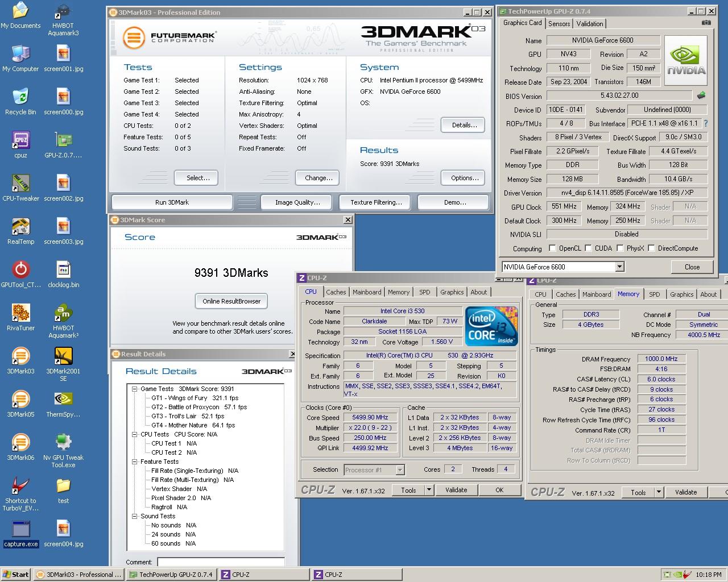
Task: Switch to the Validation tab in GPU-Z
Action: tap(589, 23)
